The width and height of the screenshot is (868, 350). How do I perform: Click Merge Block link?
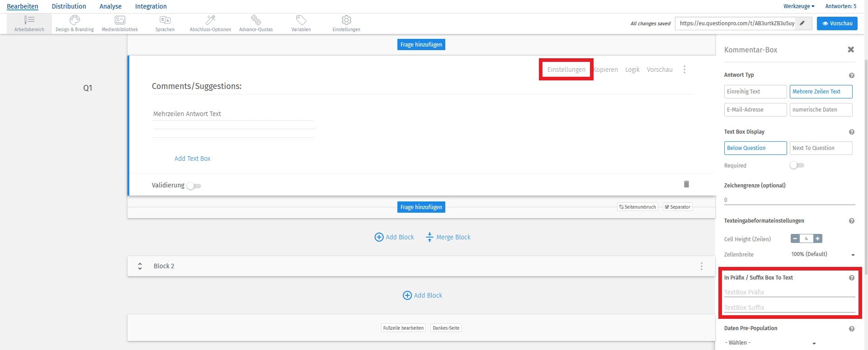click(x=448, y=237)
